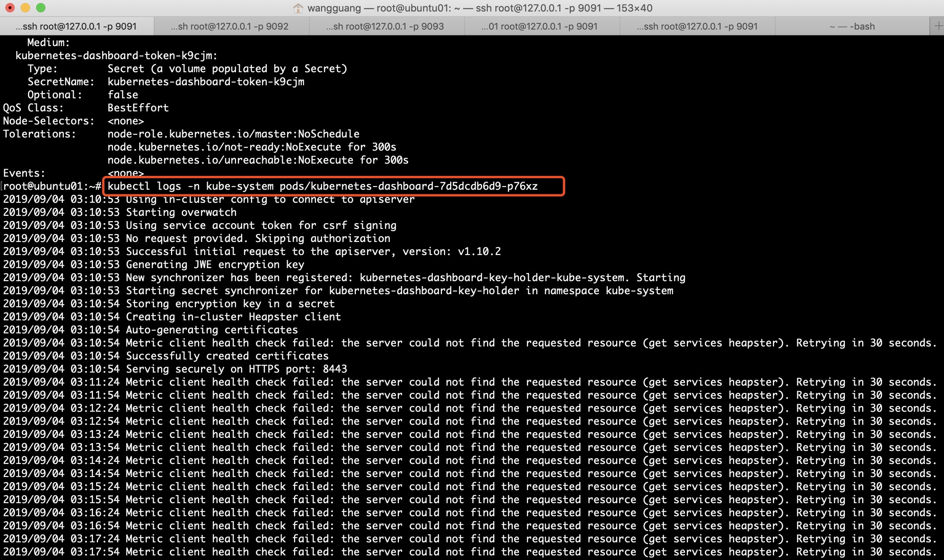Click the apiserver 'version: v1.10.2' line
This screenshot has height=560, width=944.
(x=252, y=252)
